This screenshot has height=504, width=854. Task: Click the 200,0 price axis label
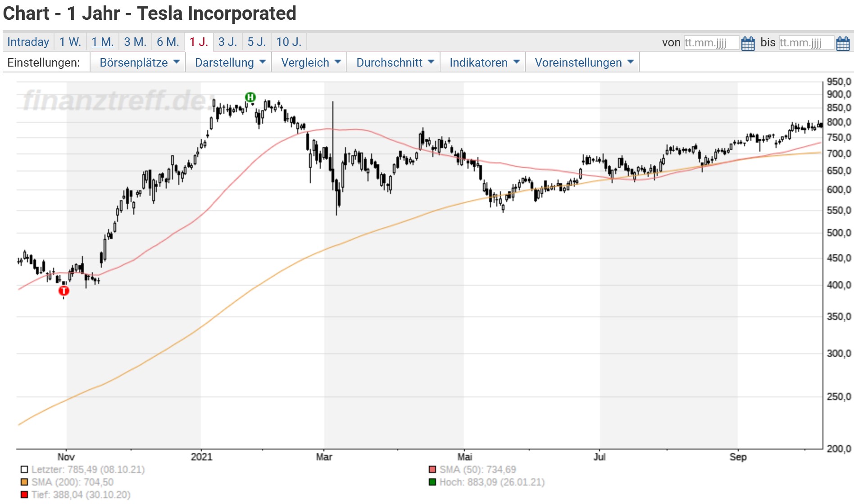tap(839, 449)
